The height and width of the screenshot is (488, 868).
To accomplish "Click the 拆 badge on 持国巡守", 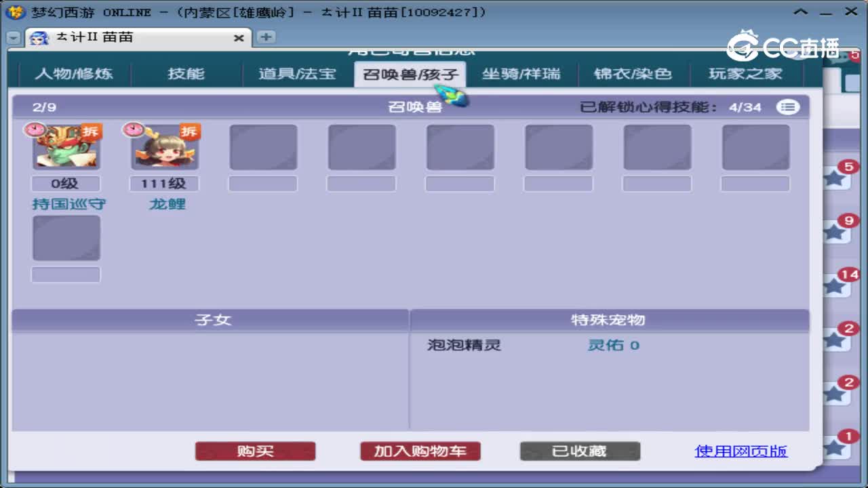I will (90, 132).
